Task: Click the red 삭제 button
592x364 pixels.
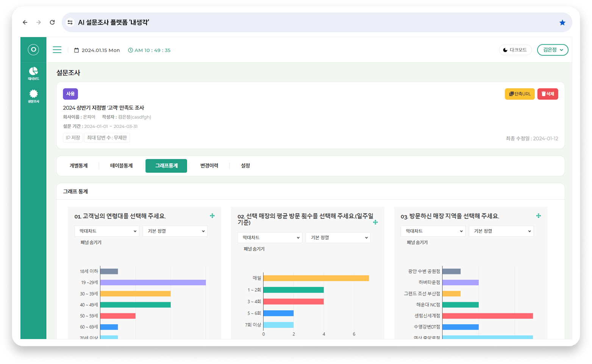Action: click(548, 94)
